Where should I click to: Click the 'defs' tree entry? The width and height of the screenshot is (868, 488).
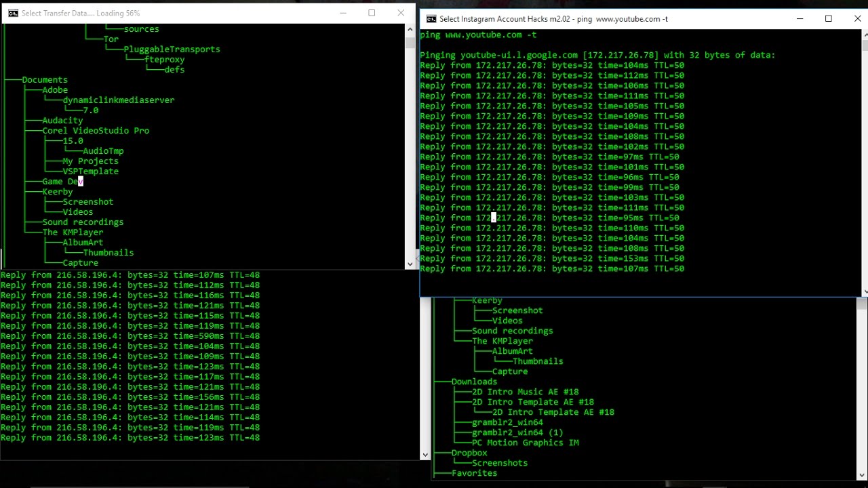pos(174,70)
